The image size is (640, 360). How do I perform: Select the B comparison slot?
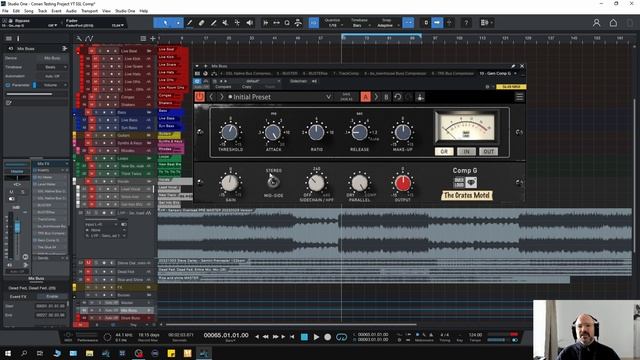pyautogui.click(x=386, y=97)
